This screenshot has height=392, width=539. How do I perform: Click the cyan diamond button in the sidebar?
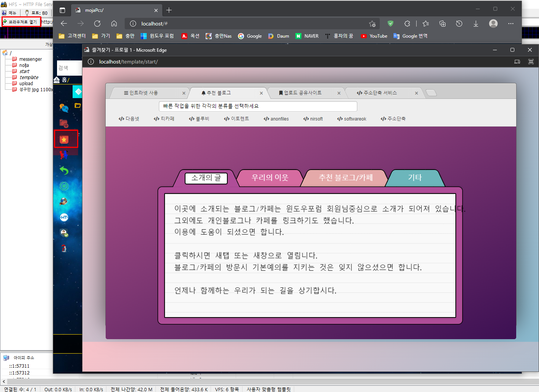point(78,92)
